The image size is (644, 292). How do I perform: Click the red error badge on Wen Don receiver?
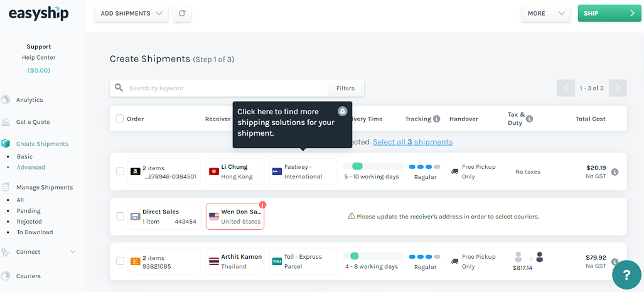pos(263,205)
